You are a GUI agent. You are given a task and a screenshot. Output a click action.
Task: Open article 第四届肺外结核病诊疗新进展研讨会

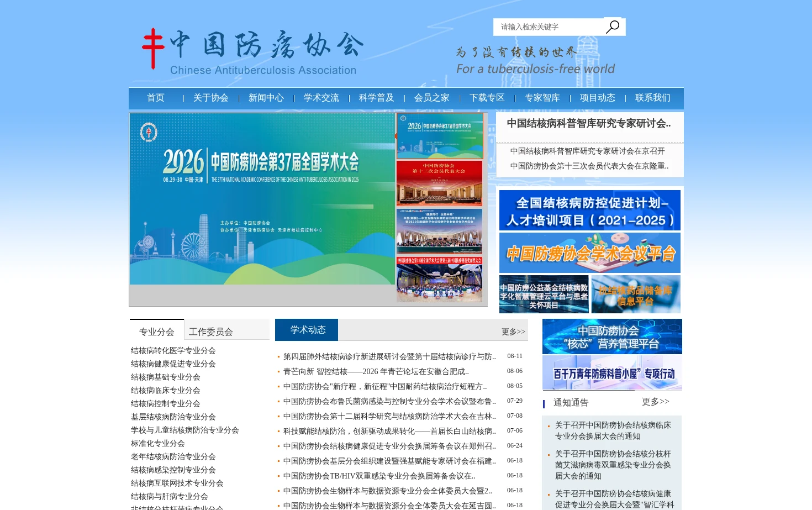pos(389,356)
